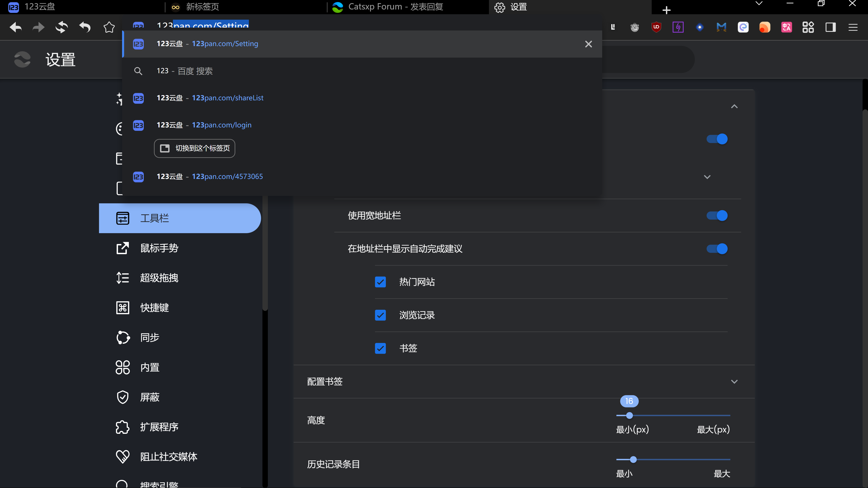
Task: Click the undo close tab arrow icon
Action: point(85,27)
